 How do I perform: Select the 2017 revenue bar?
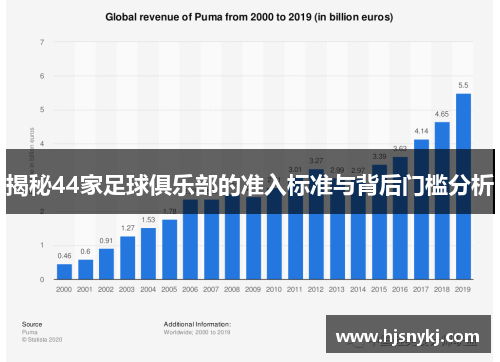[x=421, y=209]
